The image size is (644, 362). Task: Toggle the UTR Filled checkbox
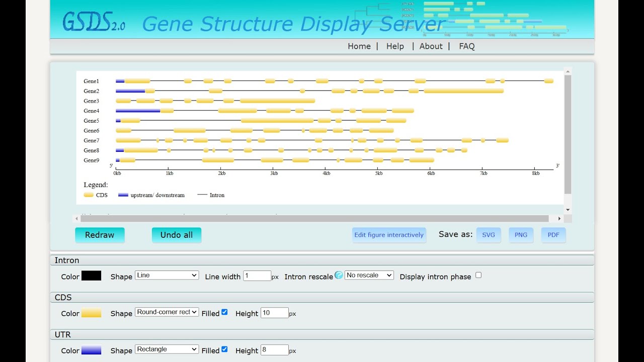(x=224, y=349)
